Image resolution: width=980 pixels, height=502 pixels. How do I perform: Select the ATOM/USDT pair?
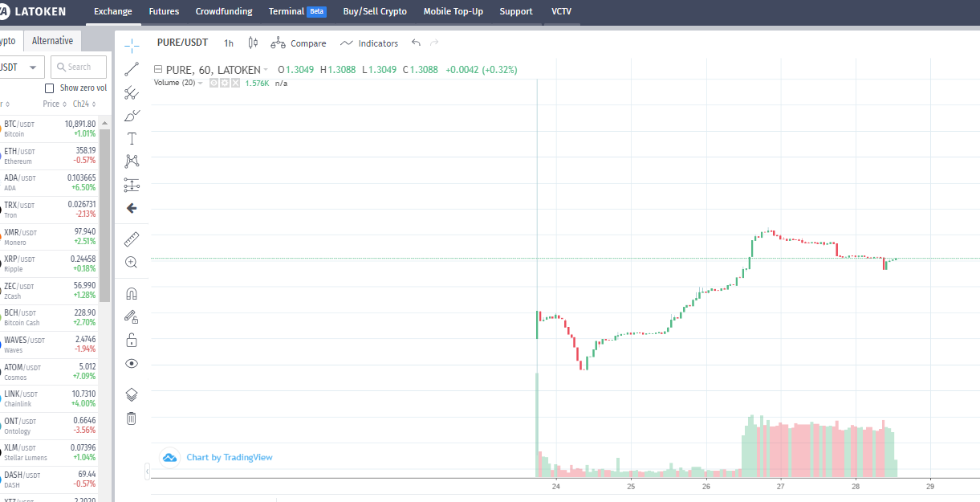tap(50, 372)
